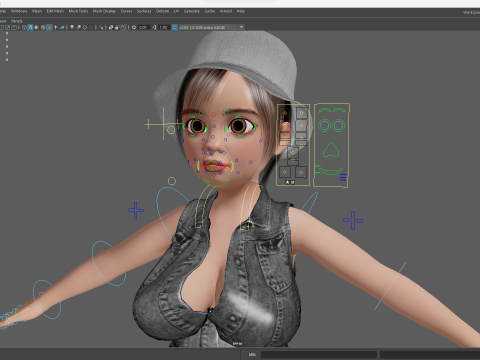The image size is (480, 360).
Task: Select the yellow circle control below the chin
Action: point(172,181)
